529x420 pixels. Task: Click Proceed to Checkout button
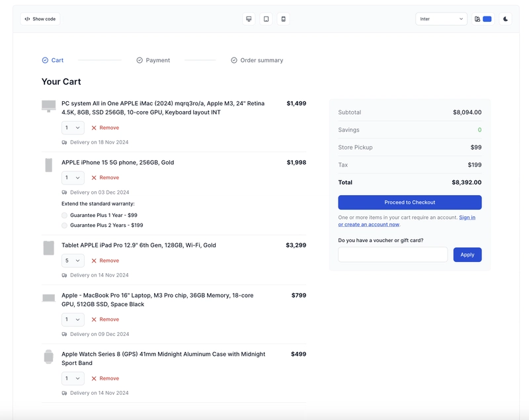click(410, 202)
